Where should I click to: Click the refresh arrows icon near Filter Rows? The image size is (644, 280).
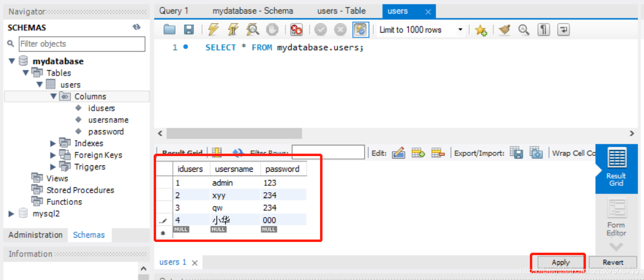pyautogui.click(x=238, y=153)
